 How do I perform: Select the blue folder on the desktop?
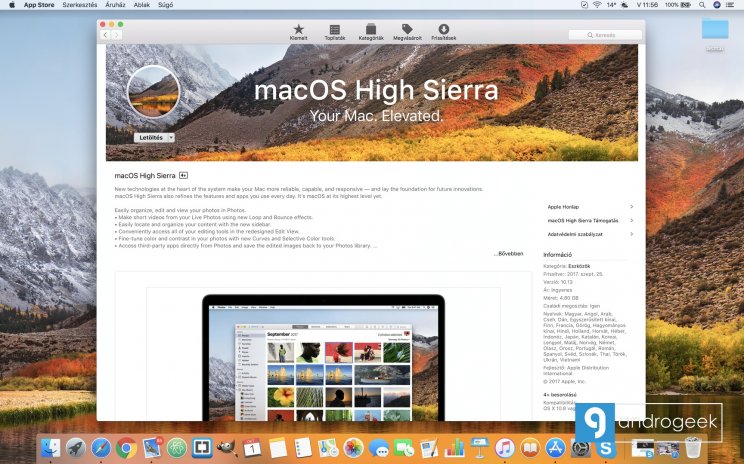[x=715, y=29]
